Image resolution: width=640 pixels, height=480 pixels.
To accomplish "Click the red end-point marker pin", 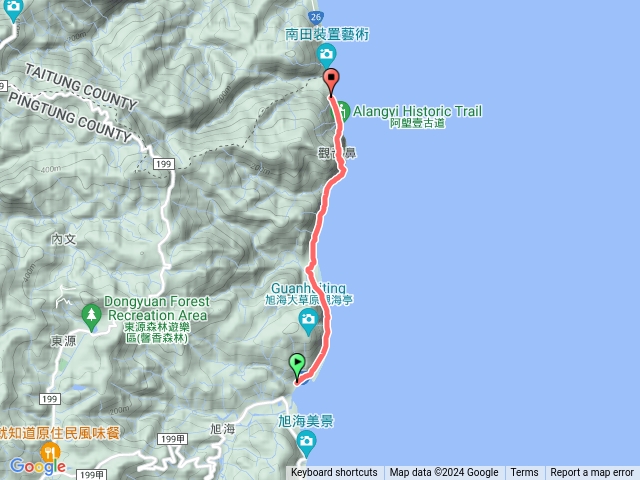I will (x=331, y=82).
